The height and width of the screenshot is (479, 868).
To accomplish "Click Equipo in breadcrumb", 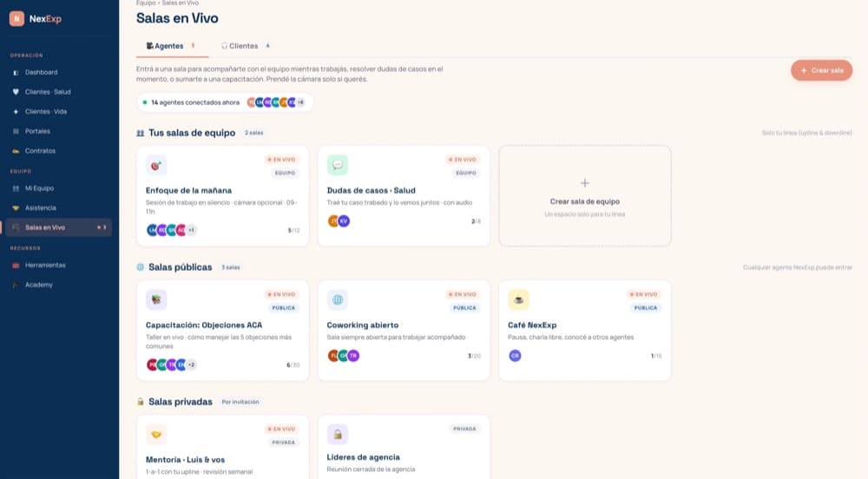I will coord(146,3).
